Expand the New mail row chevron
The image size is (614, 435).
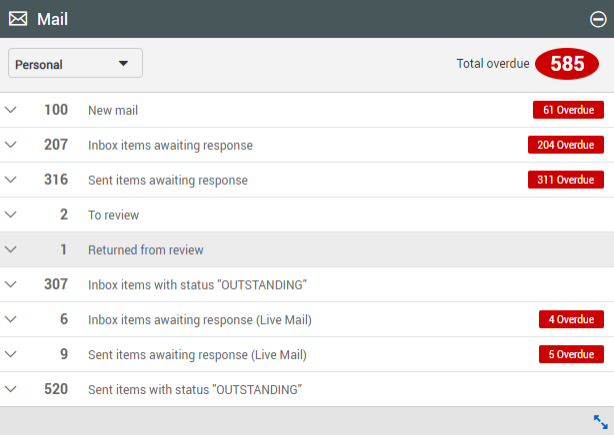(11, 110)
